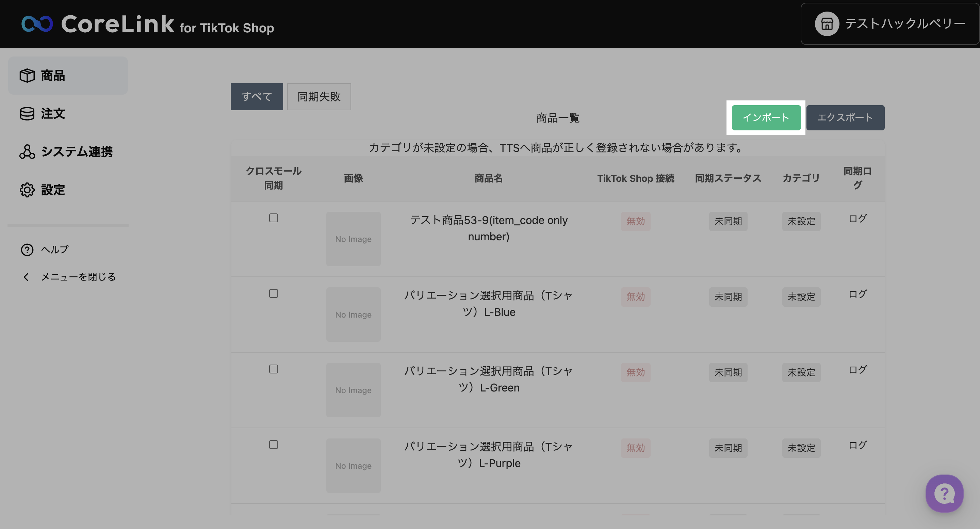
Task: Open the 注文 orders database icon
Action: 27,113
